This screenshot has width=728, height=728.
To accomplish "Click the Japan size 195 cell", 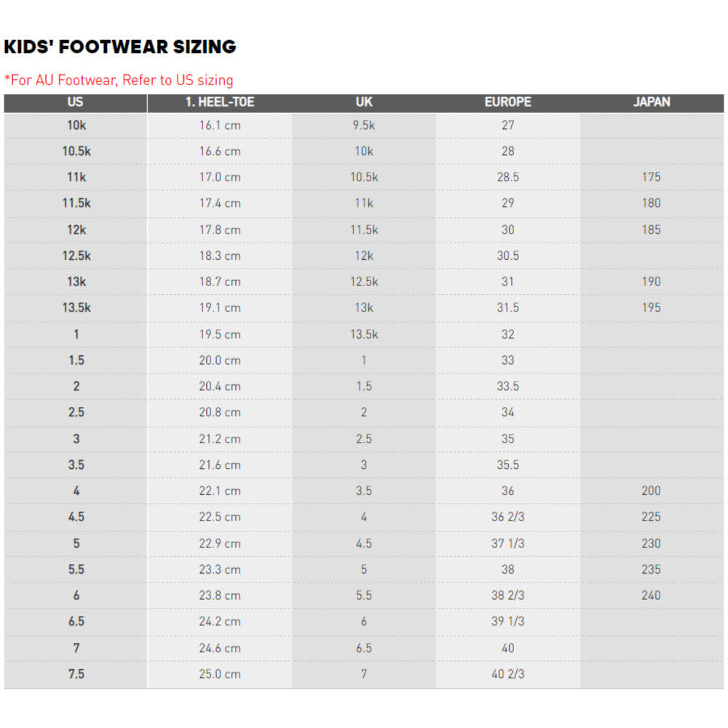I will point(652,307).
